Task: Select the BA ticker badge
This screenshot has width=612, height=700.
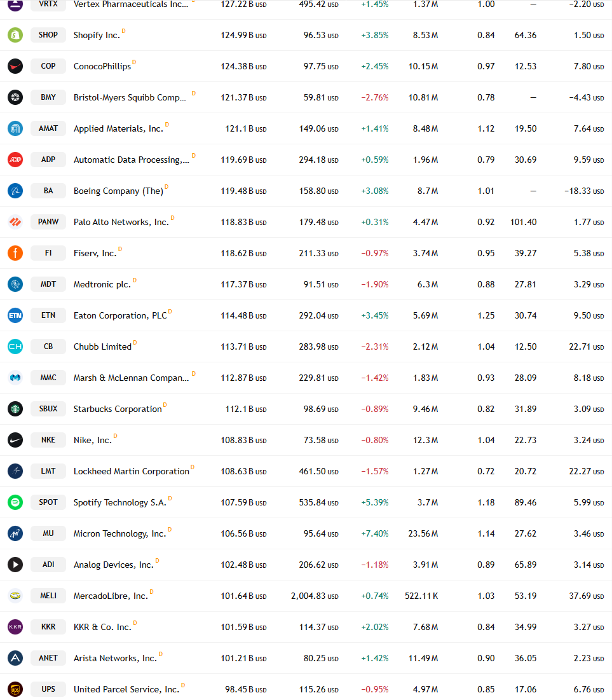Action: tap(48, 191)
